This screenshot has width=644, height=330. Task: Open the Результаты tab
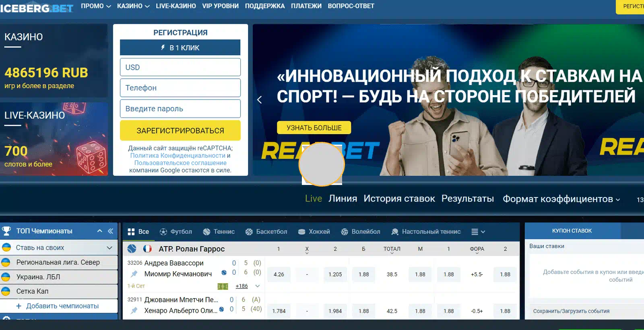click(468, 199)
